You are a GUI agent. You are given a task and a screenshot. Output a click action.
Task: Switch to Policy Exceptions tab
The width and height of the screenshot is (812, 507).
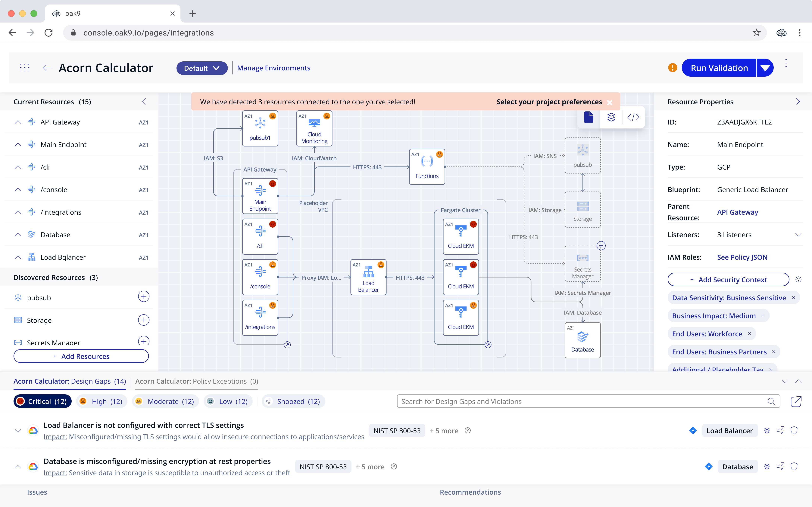pos(197,381)
